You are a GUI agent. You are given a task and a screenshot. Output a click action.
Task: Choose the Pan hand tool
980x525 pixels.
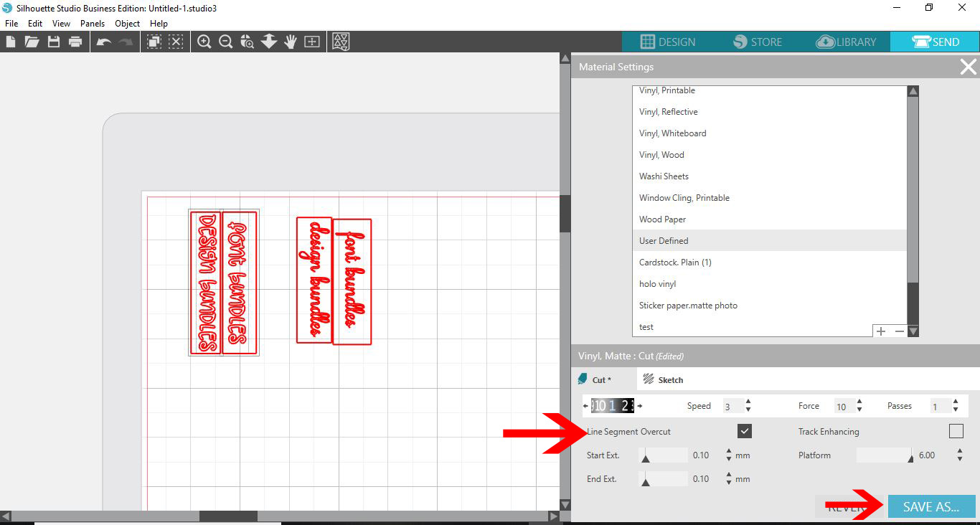point(291,42)
